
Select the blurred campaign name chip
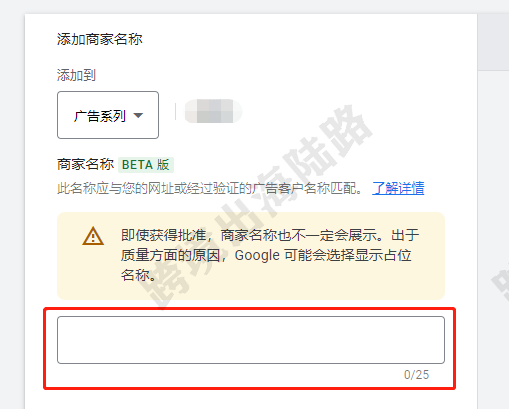coord(213,111)
